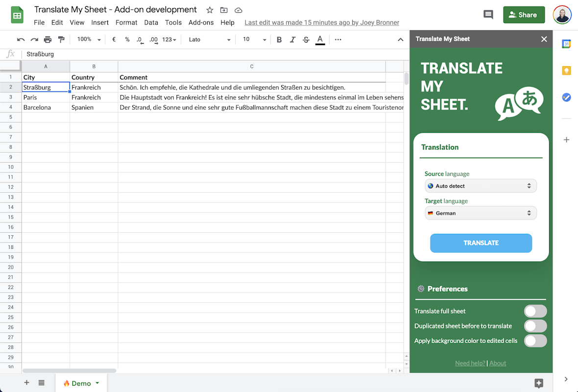578x392 pixels.
Task: Open Google Keep side panel
Action: tap(566, 71)
